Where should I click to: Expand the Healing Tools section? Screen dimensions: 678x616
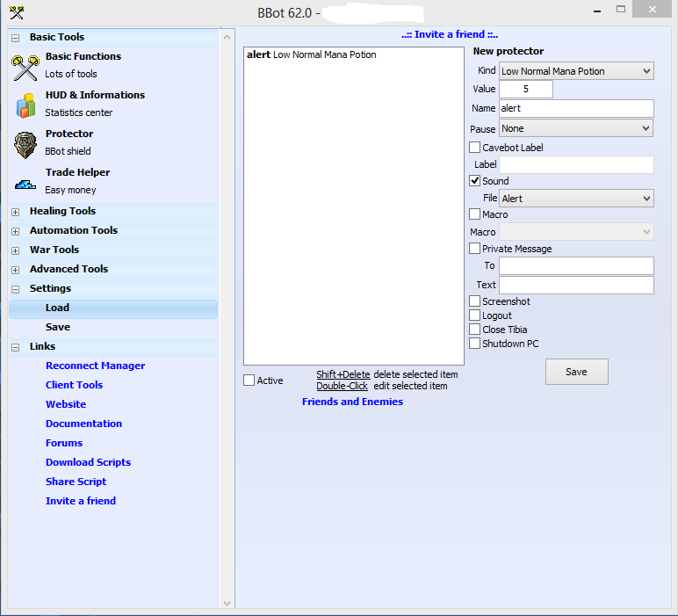coord(16,212)
